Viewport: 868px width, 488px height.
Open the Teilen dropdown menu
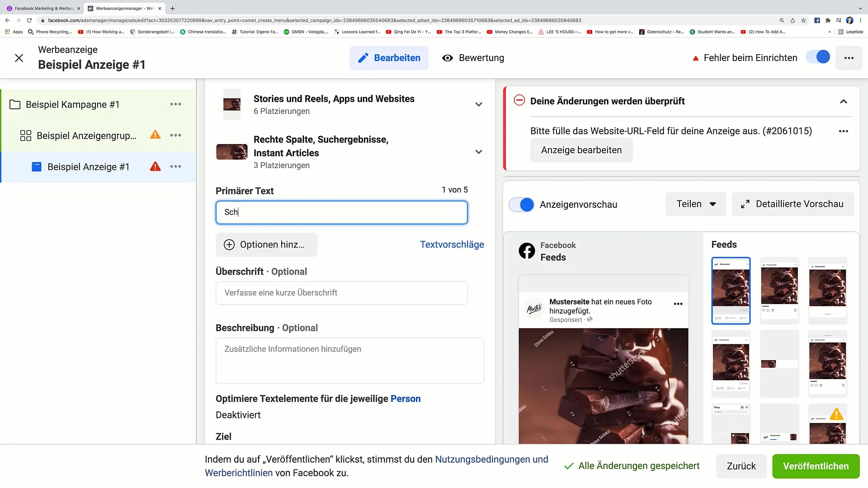pyautogui.click(x=696, y=204)
